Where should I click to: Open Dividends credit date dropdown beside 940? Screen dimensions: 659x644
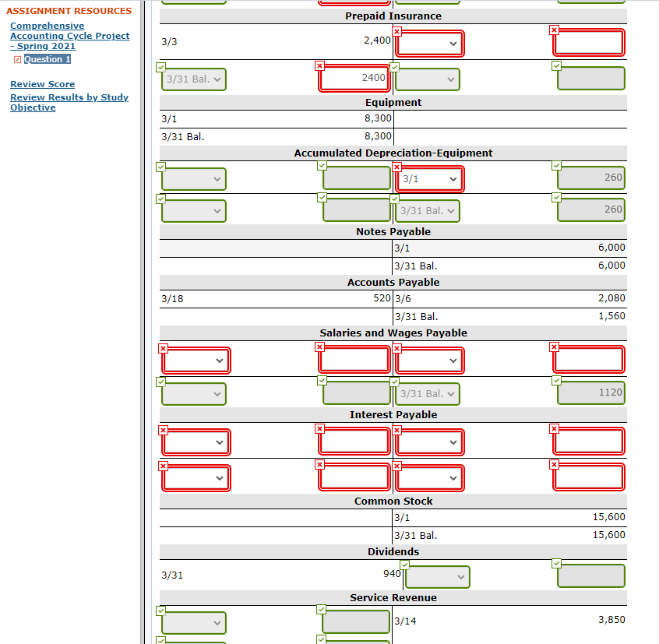pyautogui.click(x=438, y=577)
